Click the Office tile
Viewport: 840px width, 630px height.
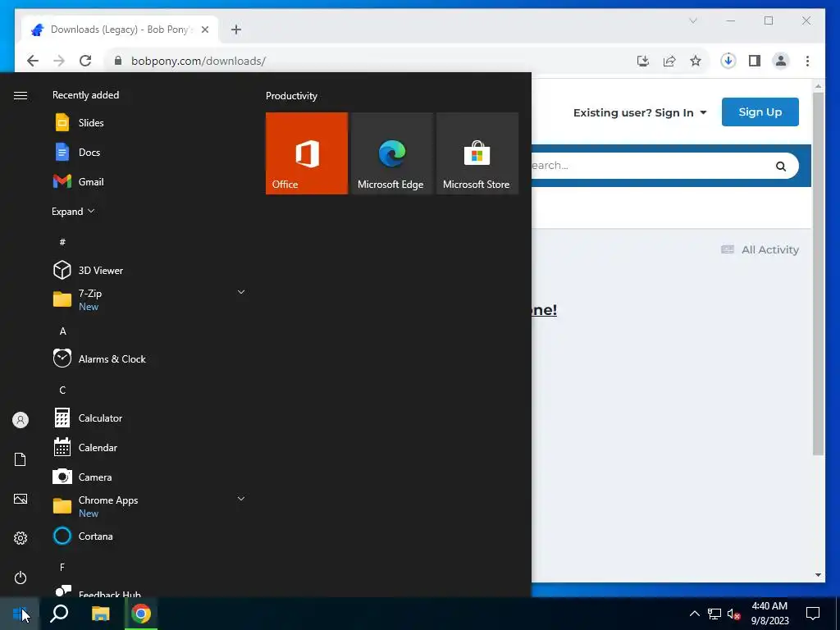307,153
